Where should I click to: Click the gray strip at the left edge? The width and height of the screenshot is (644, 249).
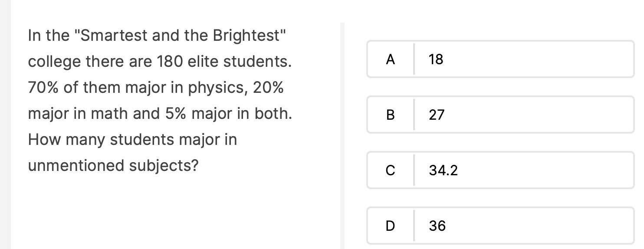5,124
